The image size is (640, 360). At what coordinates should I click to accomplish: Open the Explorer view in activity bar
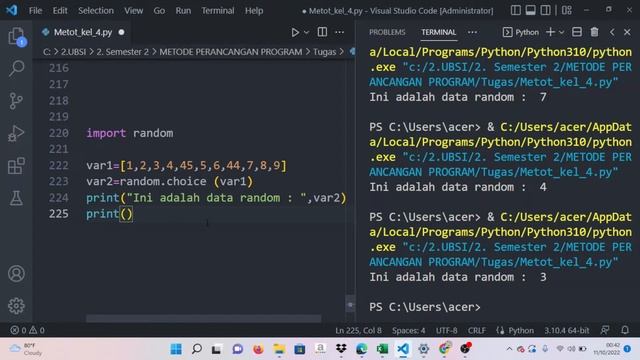coord(16,37)
